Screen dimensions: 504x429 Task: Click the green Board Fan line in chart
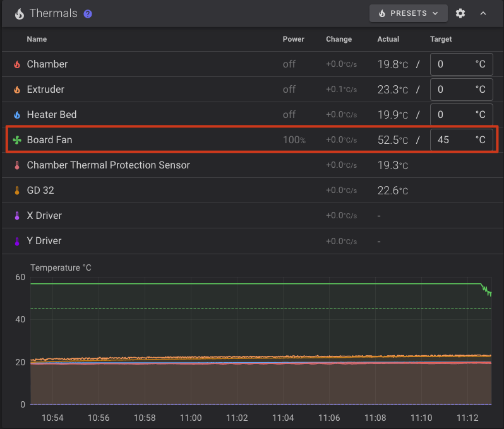(x=253, y=284)
